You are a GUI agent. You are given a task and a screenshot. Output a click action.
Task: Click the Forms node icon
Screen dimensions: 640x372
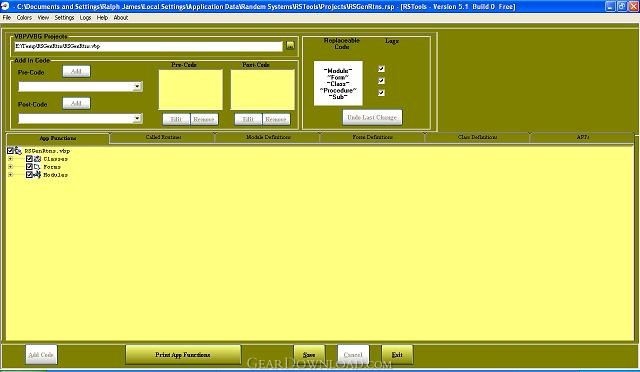pos(37,167)
